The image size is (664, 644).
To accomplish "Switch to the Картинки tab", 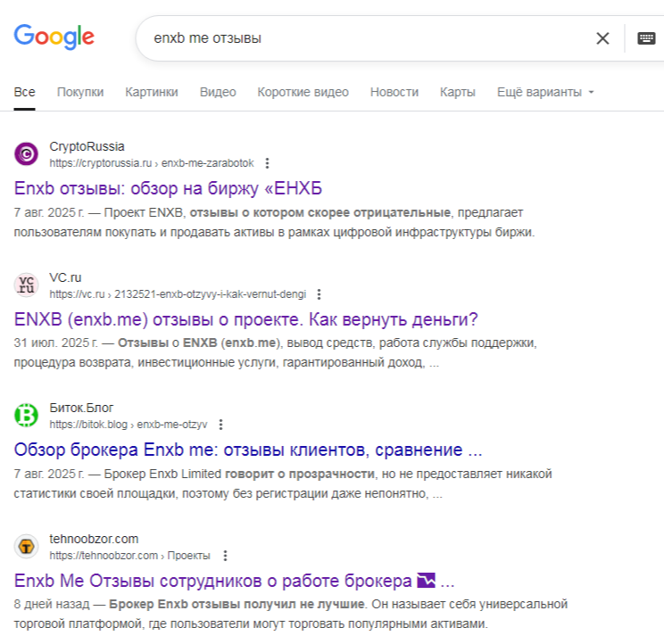I will pos(152,92).
